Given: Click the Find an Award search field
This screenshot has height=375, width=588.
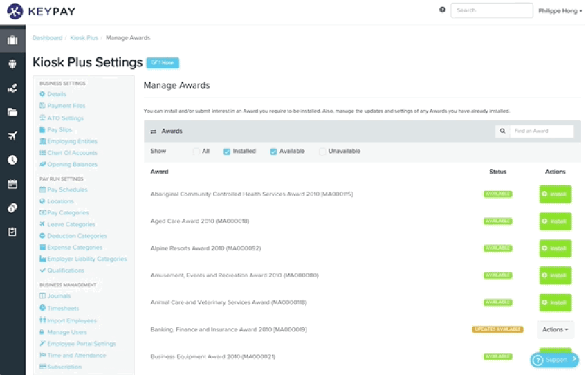Looking at the screenshot, I should coord(542,131).
